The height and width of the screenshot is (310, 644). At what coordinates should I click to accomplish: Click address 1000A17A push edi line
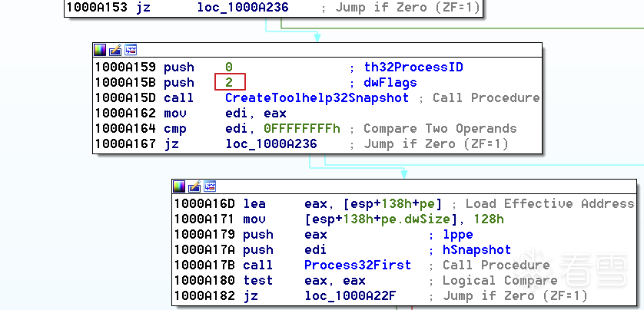(343, 249)
